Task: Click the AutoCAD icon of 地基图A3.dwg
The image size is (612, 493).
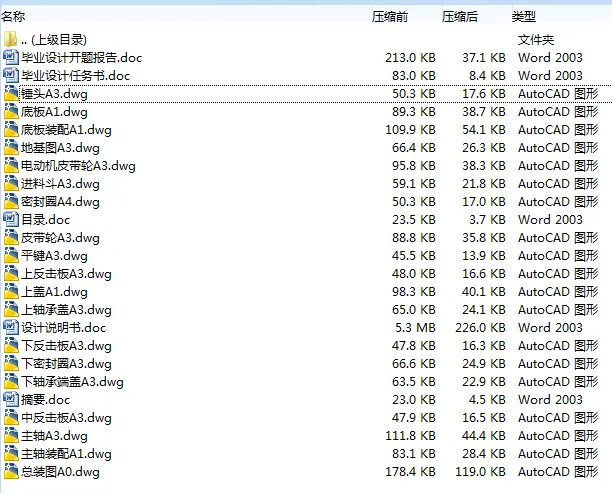Action: 11,148
